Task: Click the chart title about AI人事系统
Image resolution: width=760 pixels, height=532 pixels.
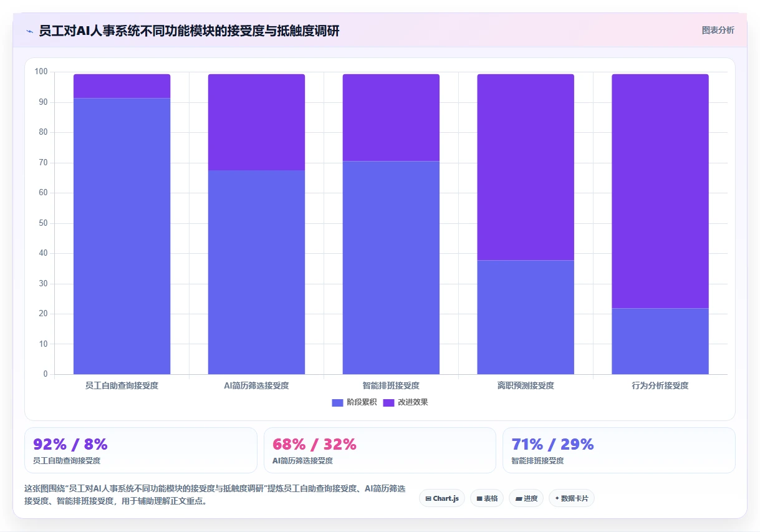Action: [x=189, y=31]
